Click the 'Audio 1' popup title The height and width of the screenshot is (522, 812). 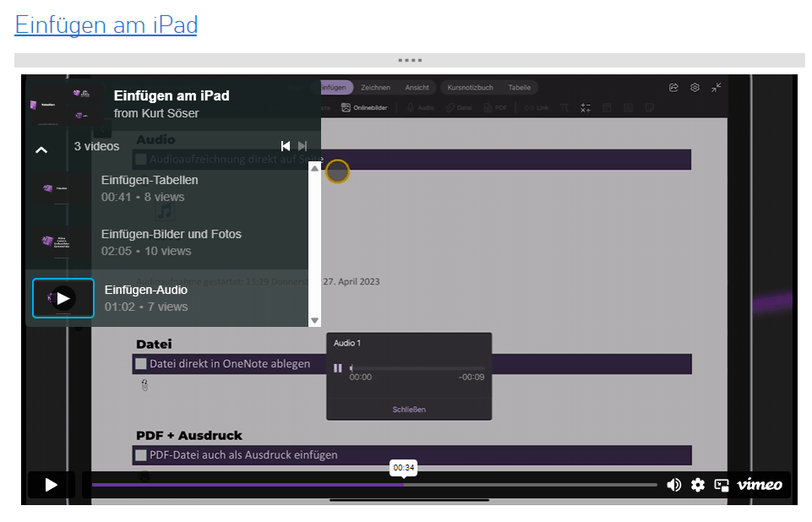pos(347,343)
